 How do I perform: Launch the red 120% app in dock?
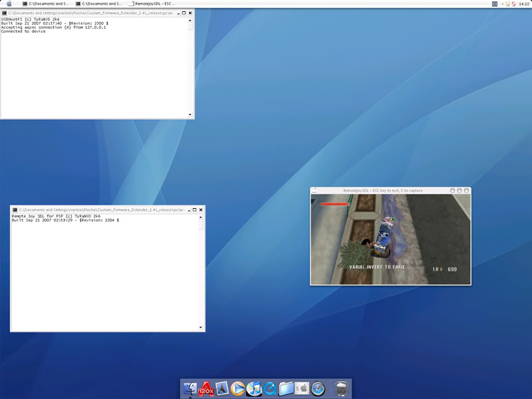coord(206,388)
